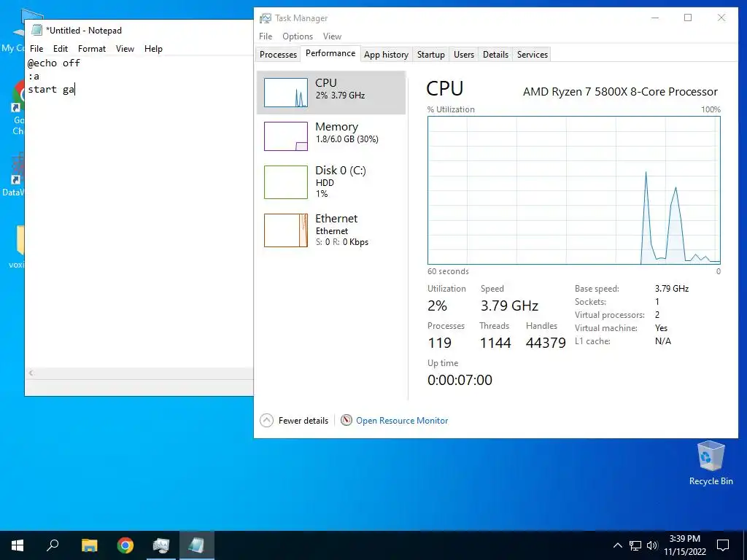
Task: Click the AMD Ryzen 7 5800X processor name
Action: pos(620,91)
